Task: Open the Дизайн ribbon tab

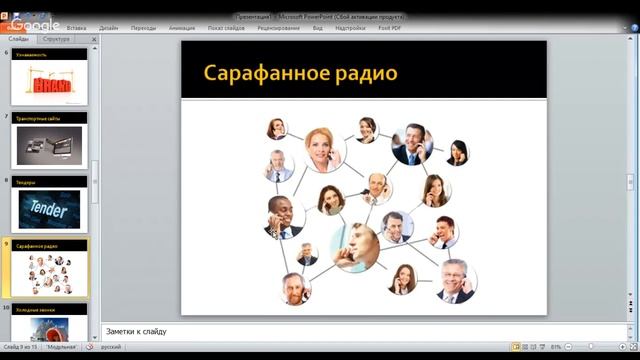Action: 109,28
